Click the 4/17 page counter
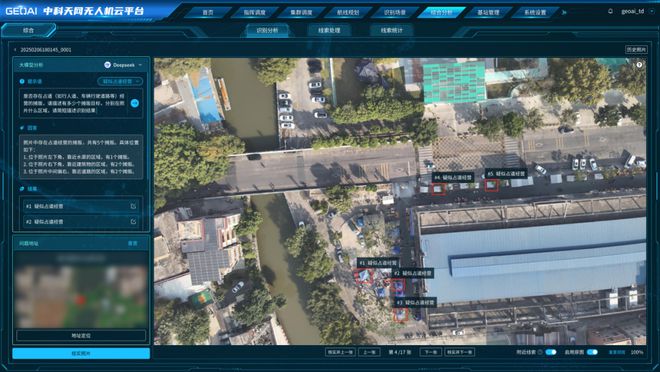The width and height of the screenshot is (660, 372). click(x=399, y=352)
